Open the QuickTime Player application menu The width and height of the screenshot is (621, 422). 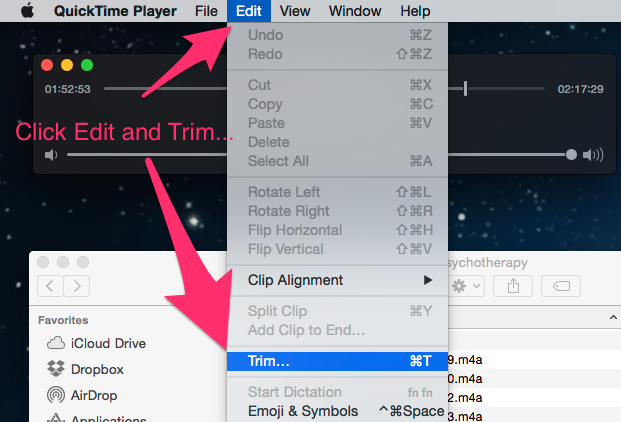coord(115,11)
